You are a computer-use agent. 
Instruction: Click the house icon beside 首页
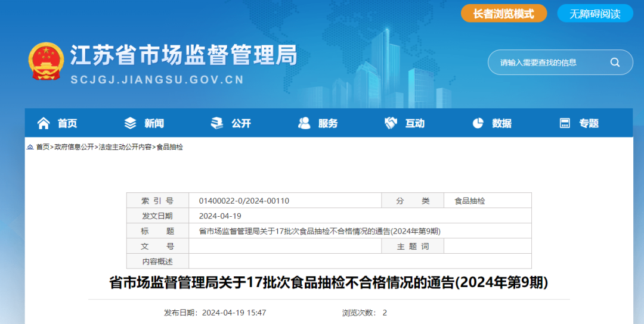click(44, 123)
